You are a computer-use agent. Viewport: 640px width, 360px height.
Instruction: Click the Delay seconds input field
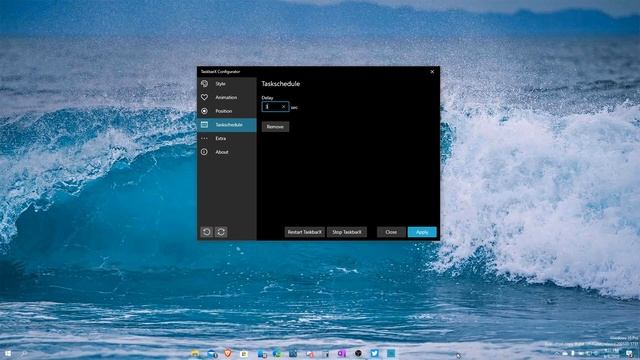[x=275, y=107]
